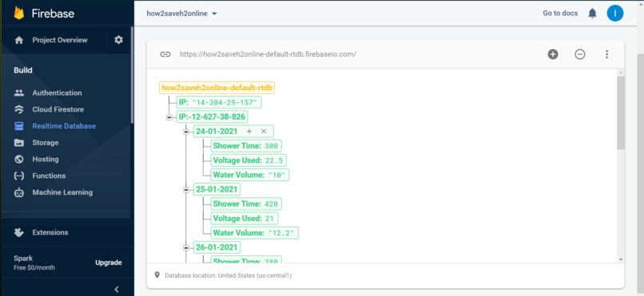Edit the Voltage Used value 22.5

(x=274, y=160)
